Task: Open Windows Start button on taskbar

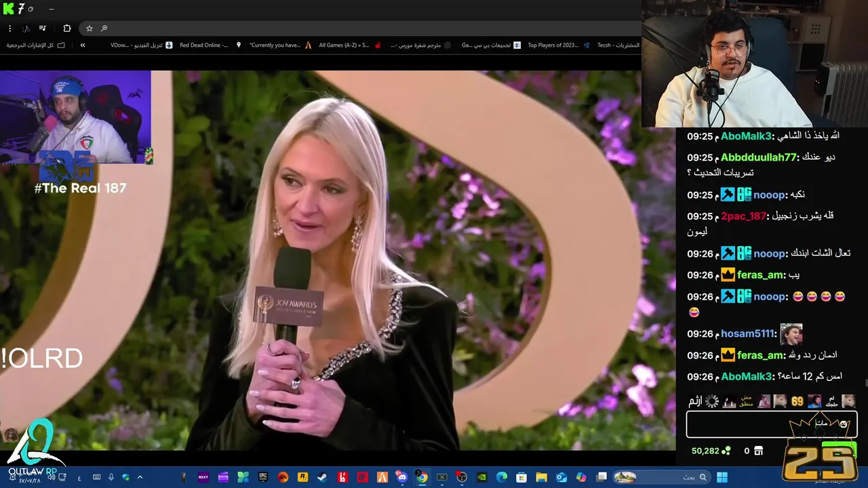Action: pyautogui.click(x=722, y=477)
